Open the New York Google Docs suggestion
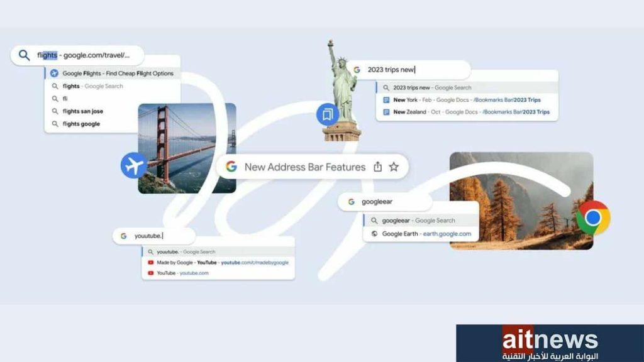The height and width of the screenshot is (362, 644). 467,100
